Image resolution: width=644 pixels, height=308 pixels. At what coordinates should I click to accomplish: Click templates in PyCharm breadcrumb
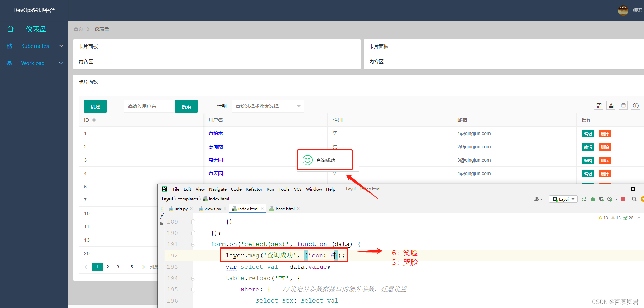(x=188, y=199)
